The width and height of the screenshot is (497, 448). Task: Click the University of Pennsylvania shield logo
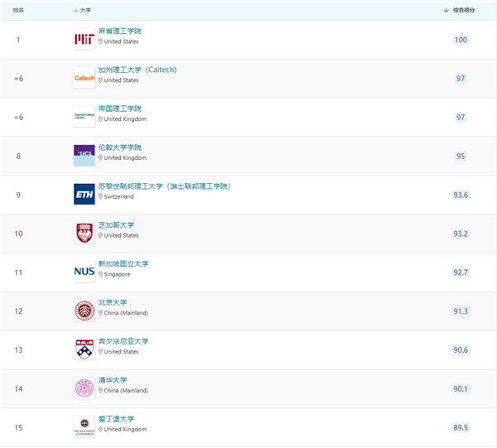pos(84,349)
